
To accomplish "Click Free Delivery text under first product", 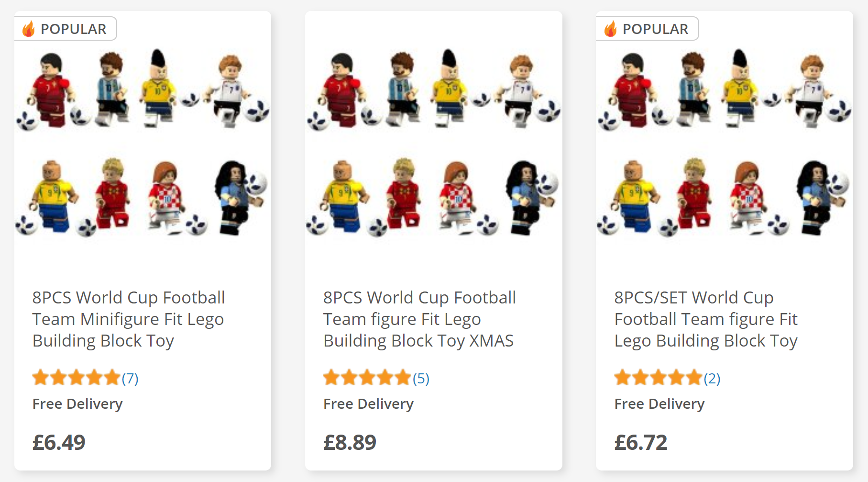I will (77, 404).
